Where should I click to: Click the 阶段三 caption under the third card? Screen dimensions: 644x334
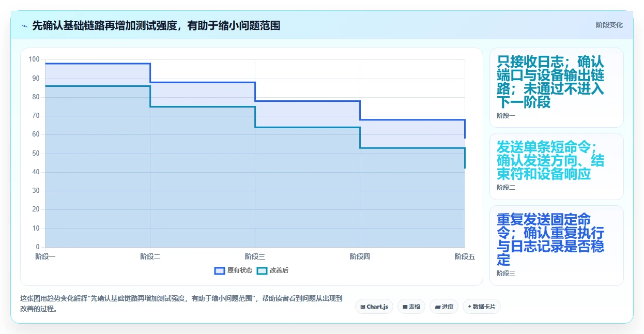(506, 274)
